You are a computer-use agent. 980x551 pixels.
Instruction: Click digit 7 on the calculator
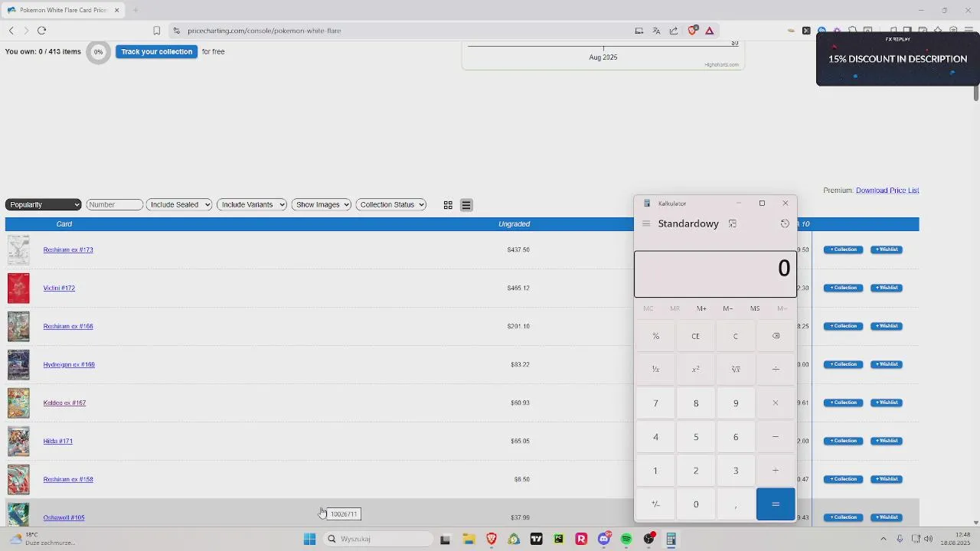655,403
